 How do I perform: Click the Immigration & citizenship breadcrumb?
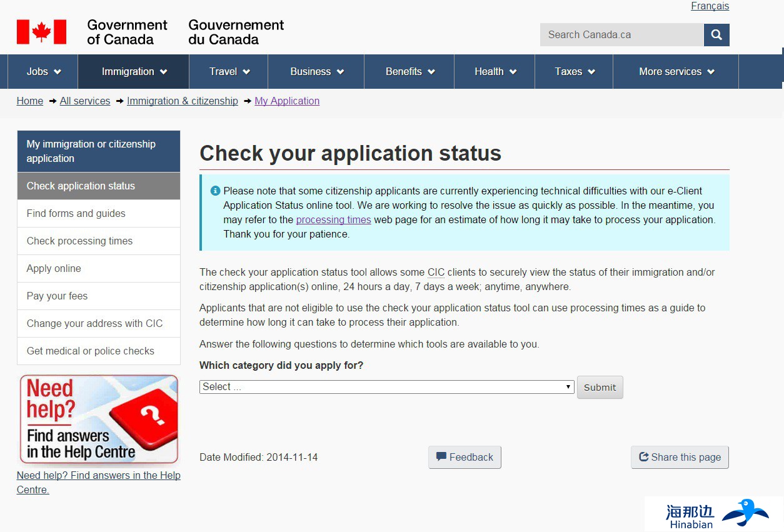pos(183,101)
